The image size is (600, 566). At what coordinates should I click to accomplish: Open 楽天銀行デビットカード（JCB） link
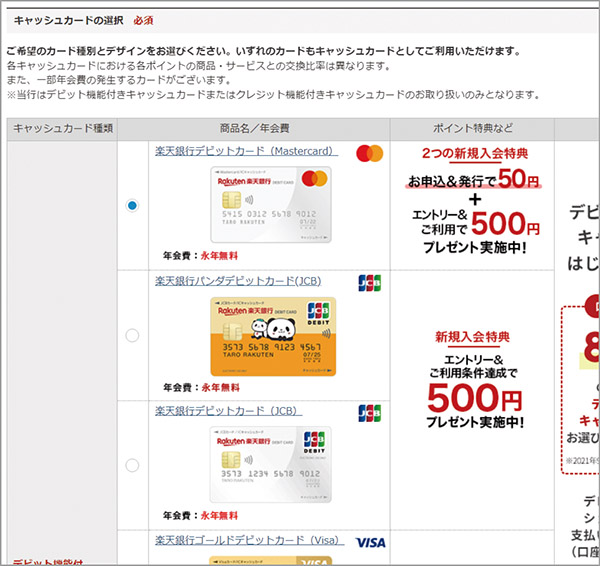click(x=228, y=411)
